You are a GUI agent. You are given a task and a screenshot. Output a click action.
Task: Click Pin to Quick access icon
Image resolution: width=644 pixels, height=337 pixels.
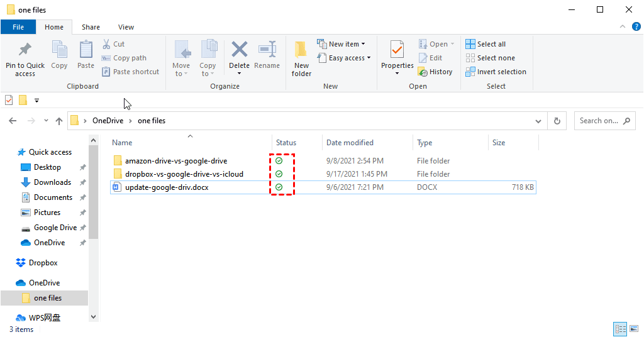click(x=25, y=50)
